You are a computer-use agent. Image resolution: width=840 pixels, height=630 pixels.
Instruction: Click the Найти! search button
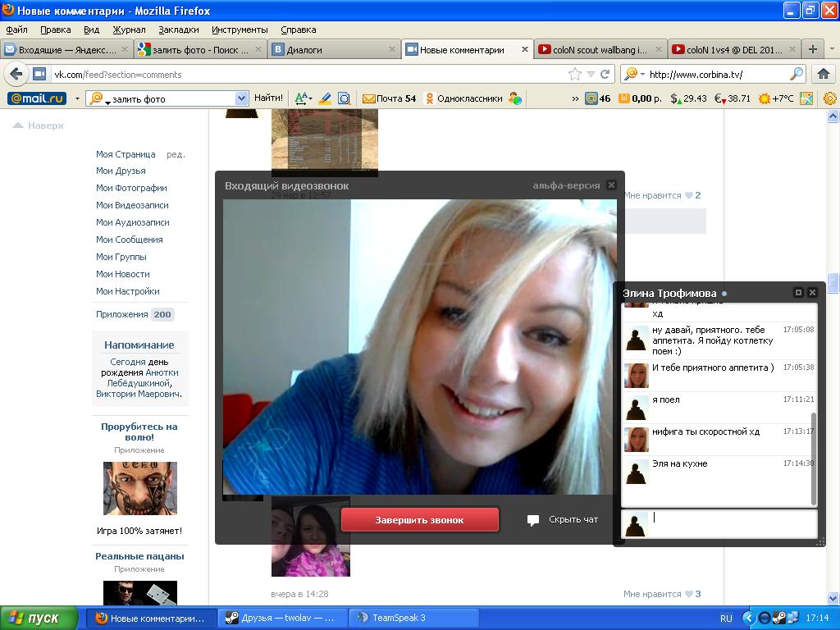pos(268,98)
